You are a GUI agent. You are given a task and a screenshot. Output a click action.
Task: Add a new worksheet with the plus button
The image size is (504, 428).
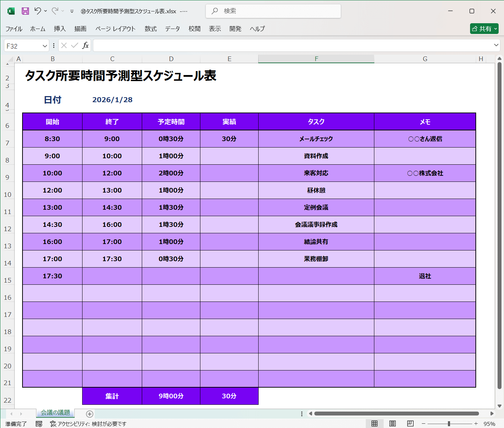tap(89, 414)
